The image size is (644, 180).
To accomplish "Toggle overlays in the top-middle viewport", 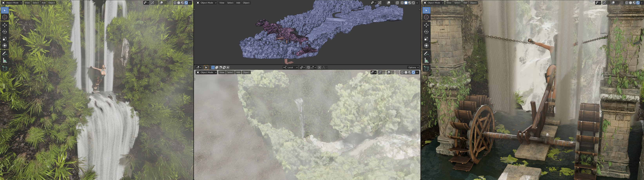I will (389, 3).
